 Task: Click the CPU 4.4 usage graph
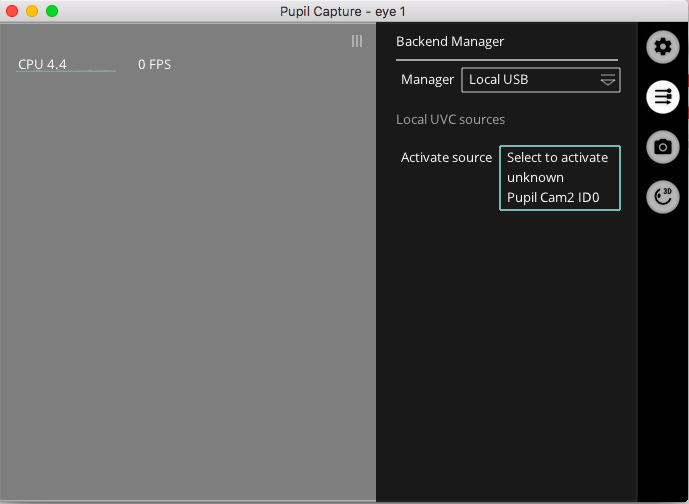66,65
